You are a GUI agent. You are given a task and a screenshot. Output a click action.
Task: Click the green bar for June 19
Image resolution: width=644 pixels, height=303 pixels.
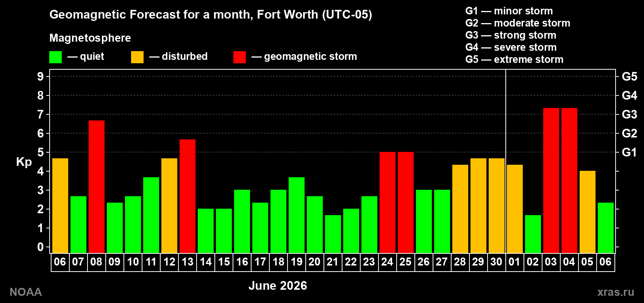coord(297,215)
